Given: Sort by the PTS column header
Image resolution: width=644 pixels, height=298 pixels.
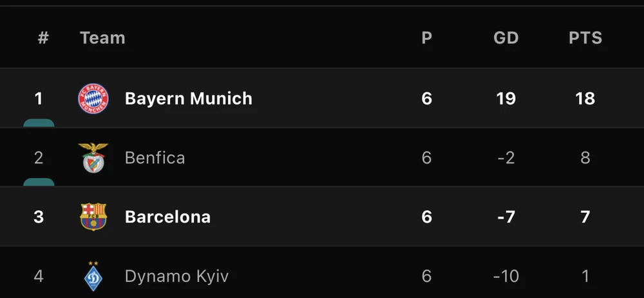Looking at the screenshot, I should pos(585,38).
